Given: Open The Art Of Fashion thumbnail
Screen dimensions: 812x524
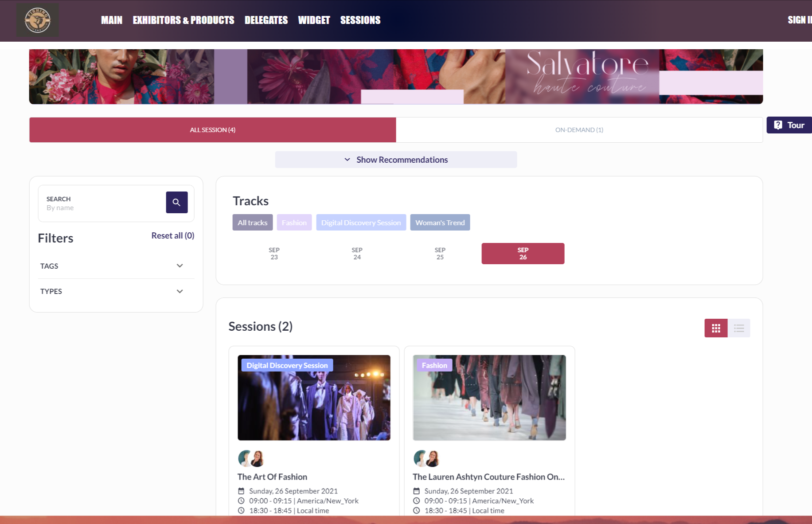Looking at the screenshot, I should click(x=314, y=398).
